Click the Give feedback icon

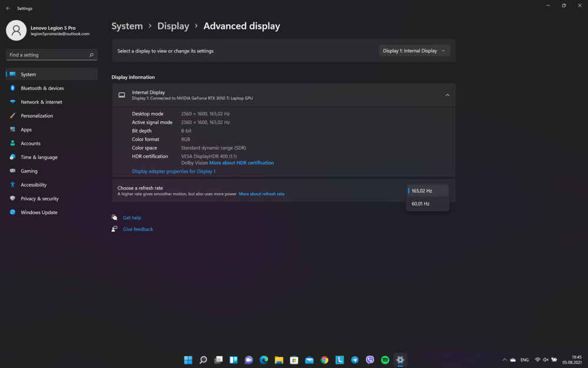pyautogui.click(x=115, y=229)
